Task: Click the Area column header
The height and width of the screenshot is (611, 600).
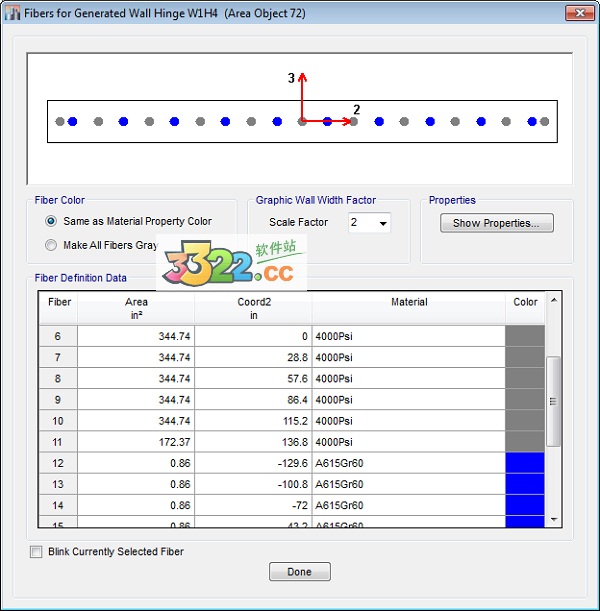Action: coord(136,308)
